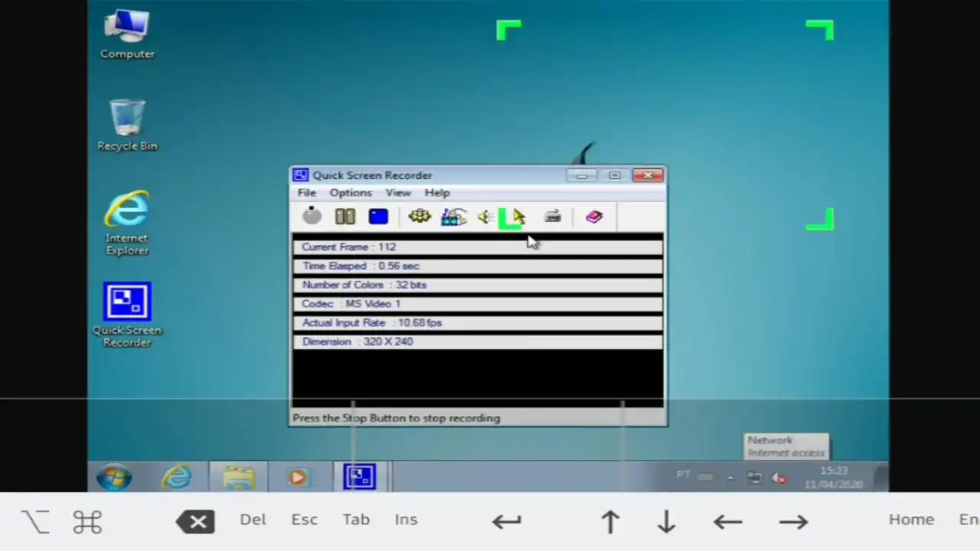Open the pink help book icon

[x=594, y=217]
